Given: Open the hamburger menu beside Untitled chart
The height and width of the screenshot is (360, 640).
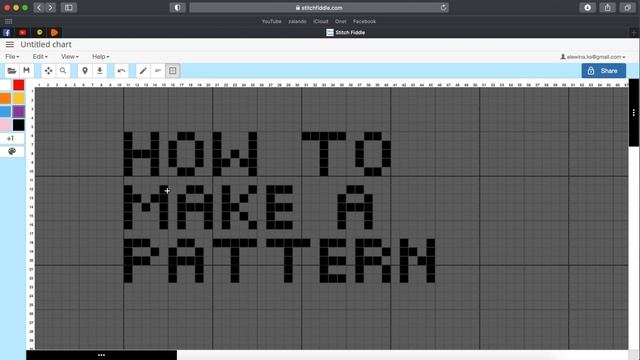Looking at the screenshot, I should (10, 44).
